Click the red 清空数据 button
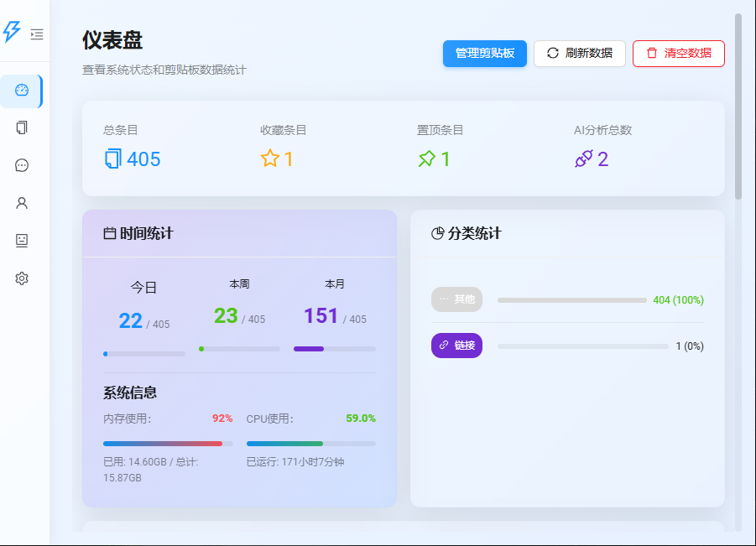 point(678,53)
